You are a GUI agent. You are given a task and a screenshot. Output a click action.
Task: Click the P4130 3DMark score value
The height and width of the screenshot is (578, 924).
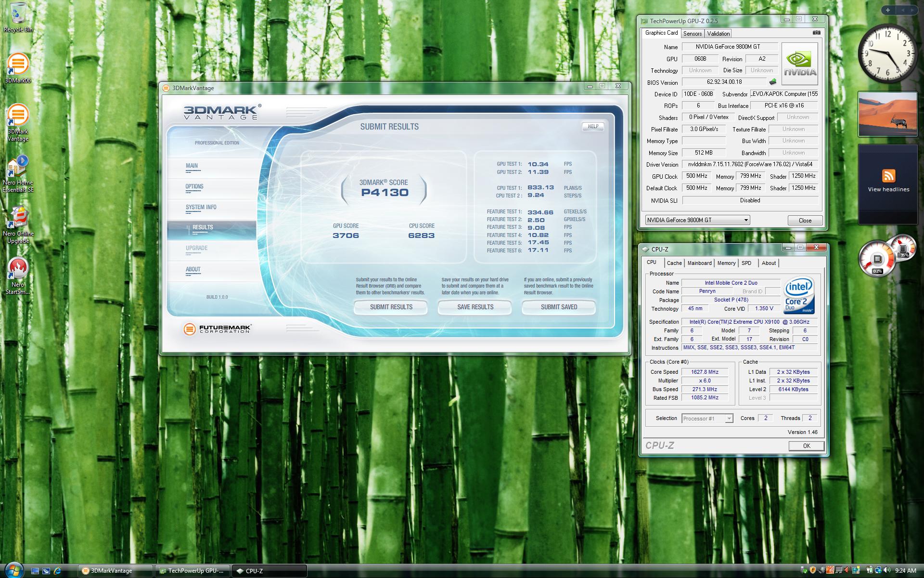tap(385, 193)
